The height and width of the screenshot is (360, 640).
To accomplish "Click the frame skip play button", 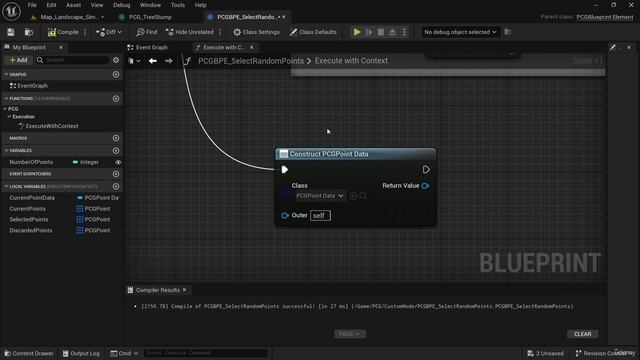I will pos(369,32).
